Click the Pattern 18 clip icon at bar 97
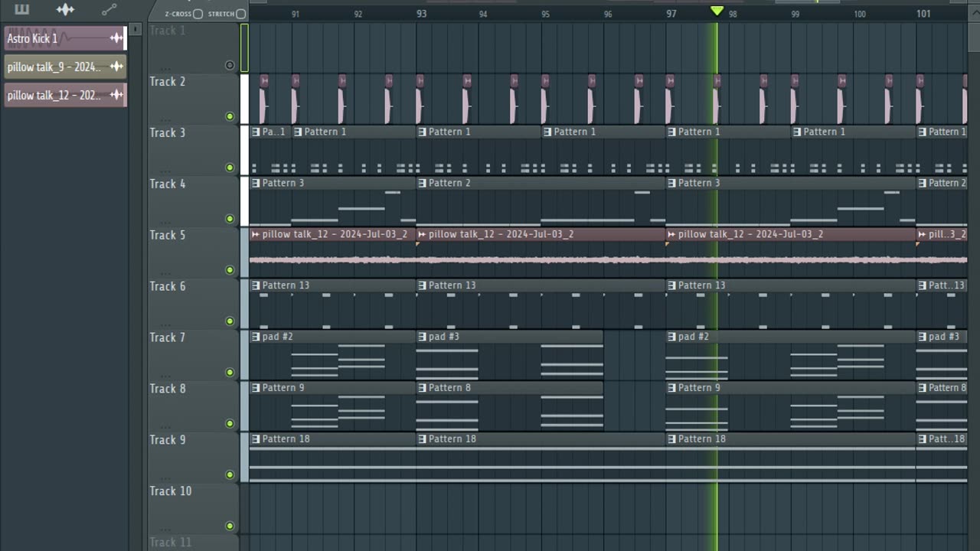The width and height of the screenshot is (980, 551). pos(671,439)
